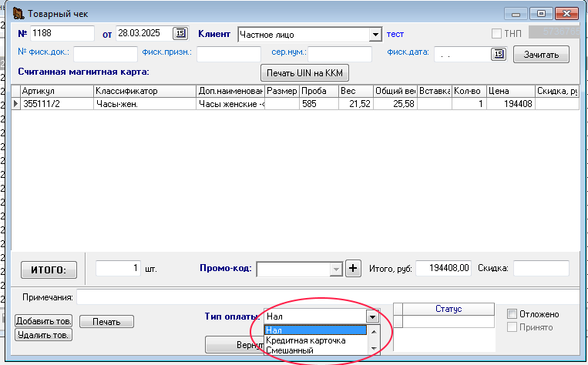
Task: Tick the Отложено checkbox
Action: 512,314
